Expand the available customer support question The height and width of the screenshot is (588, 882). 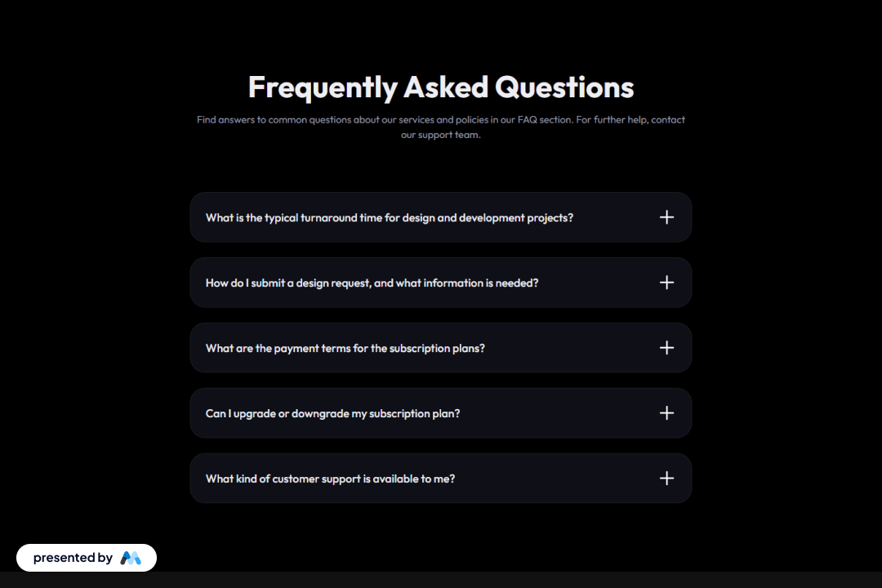pyautogui.click(x=441, y=478)
